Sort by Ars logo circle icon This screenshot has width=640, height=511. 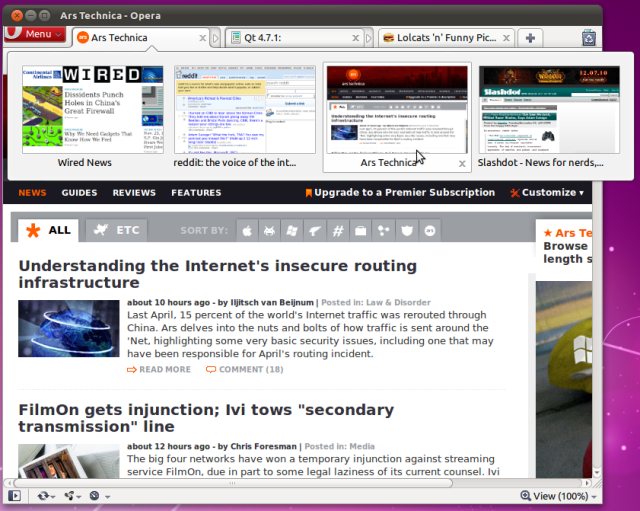point(430,231)
